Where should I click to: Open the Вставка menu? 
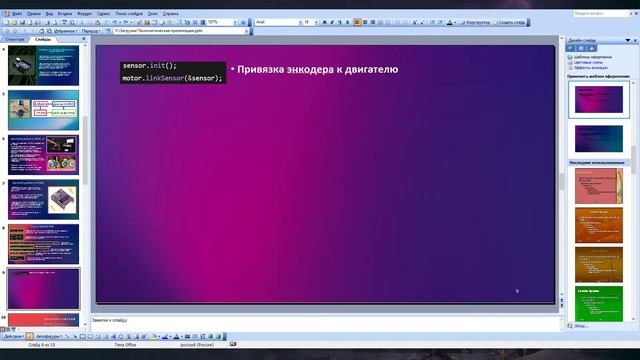point(64,14)
